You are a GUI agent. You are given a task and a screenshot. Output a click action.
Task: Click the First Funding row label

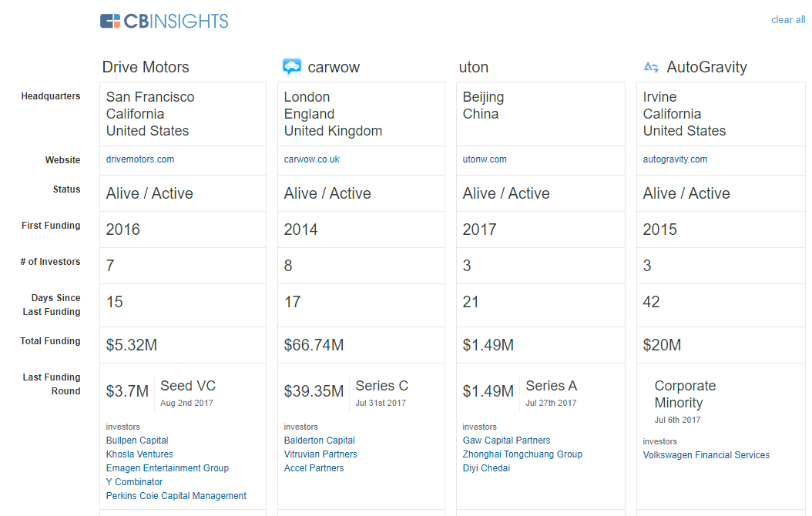[51, 226]
